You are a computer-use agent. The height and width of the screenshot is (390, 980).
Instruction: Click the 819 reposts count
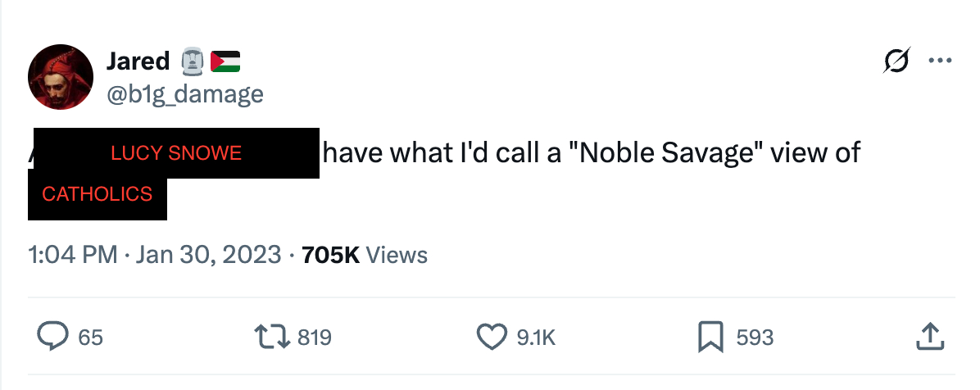[315, 337]
